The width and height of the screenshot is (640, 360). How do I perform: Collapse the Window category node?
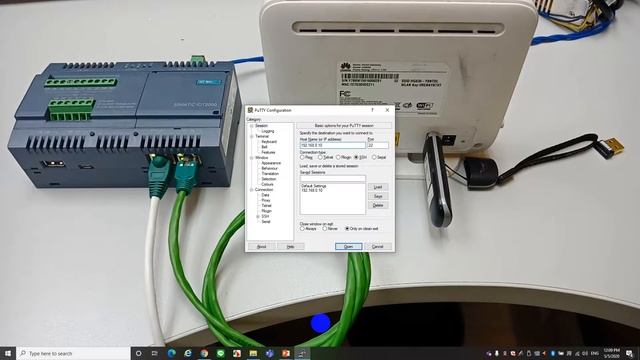(x=252, y=158)
